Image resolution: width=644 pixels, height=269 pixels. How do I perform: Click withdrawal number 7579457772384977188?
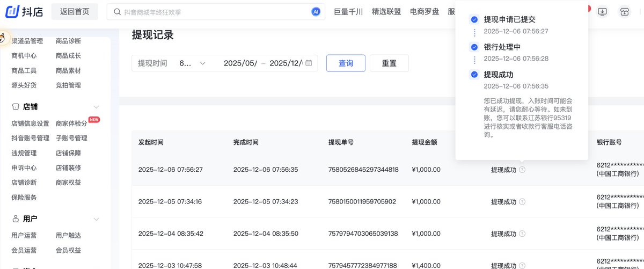point(363,265)
